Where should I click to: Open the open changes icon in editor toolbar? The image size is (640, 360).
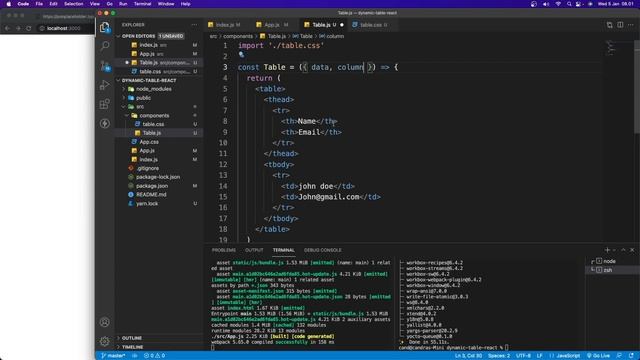pos(609,25)
